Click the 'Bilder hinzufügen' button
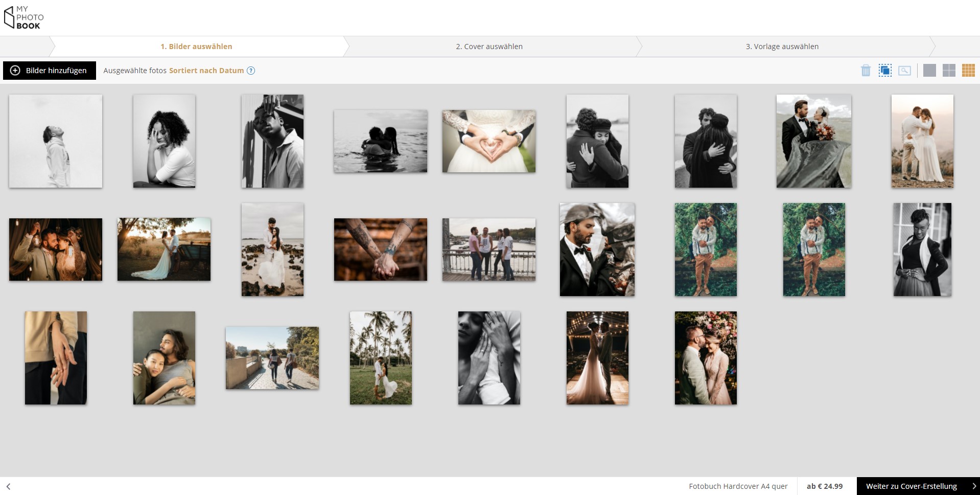Image resolution: width=980 pixels, height=495 pixels. (x=50, y=71)
